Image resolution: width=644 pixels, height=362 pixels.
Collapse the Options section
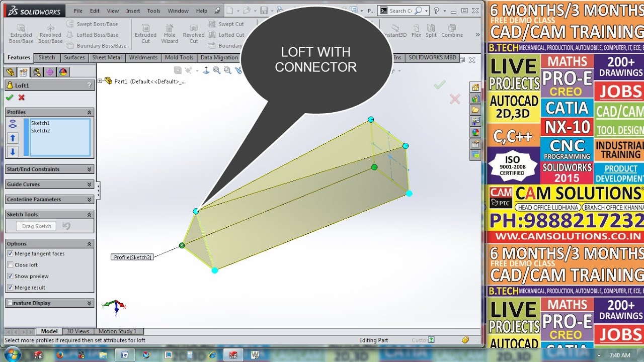point(90,244)
